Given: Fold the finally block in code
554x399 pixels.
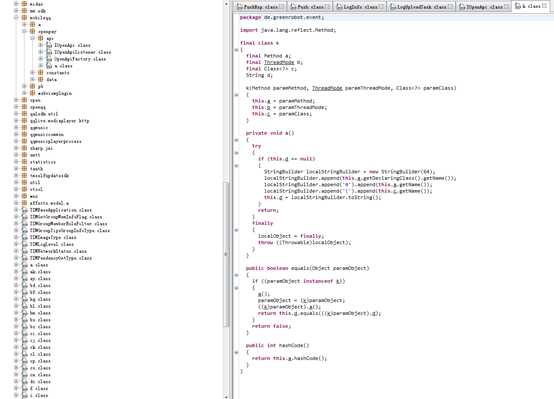Looking at the screenshot, I should coord(236,230).
